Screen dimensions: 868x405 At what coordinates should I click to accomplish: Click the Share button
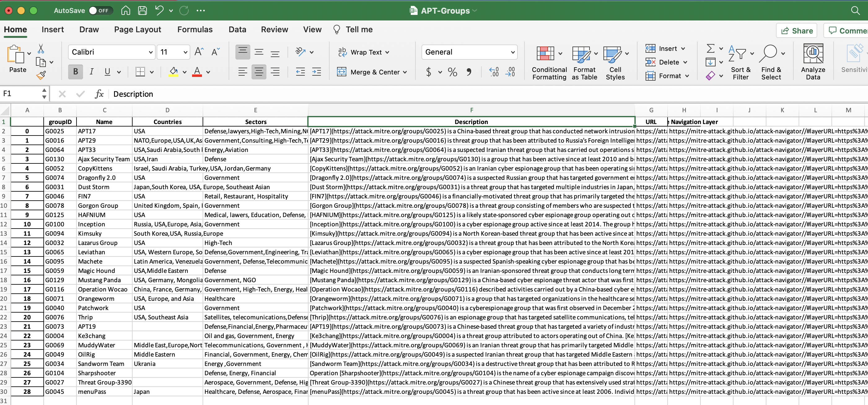[796, 31]
